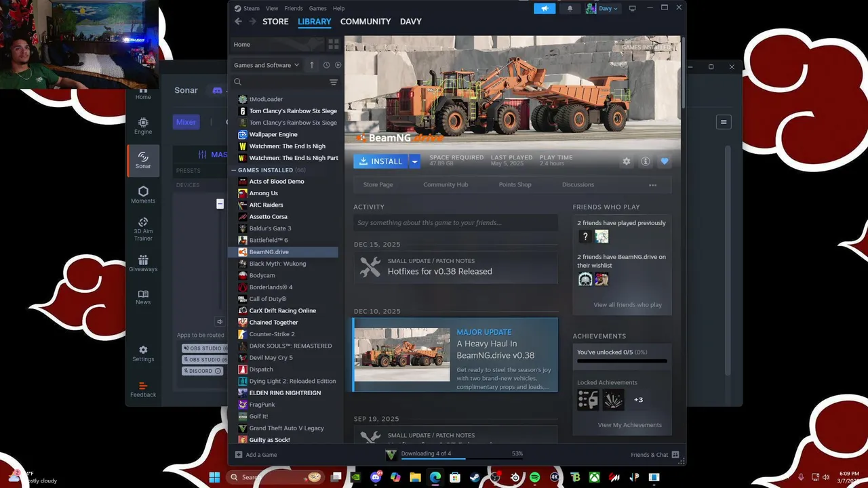Open Settings in SteelSeries sidebar

coord(143,354)
